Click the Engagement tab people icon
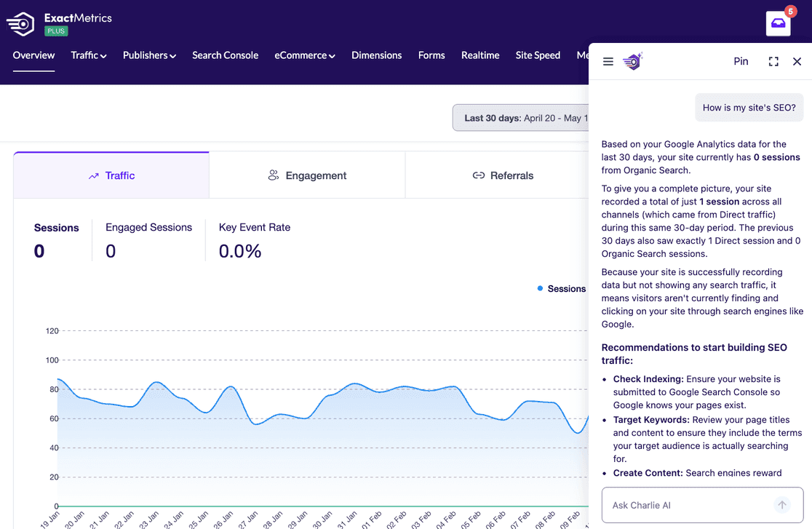812x529 pixels. [274, 175]
